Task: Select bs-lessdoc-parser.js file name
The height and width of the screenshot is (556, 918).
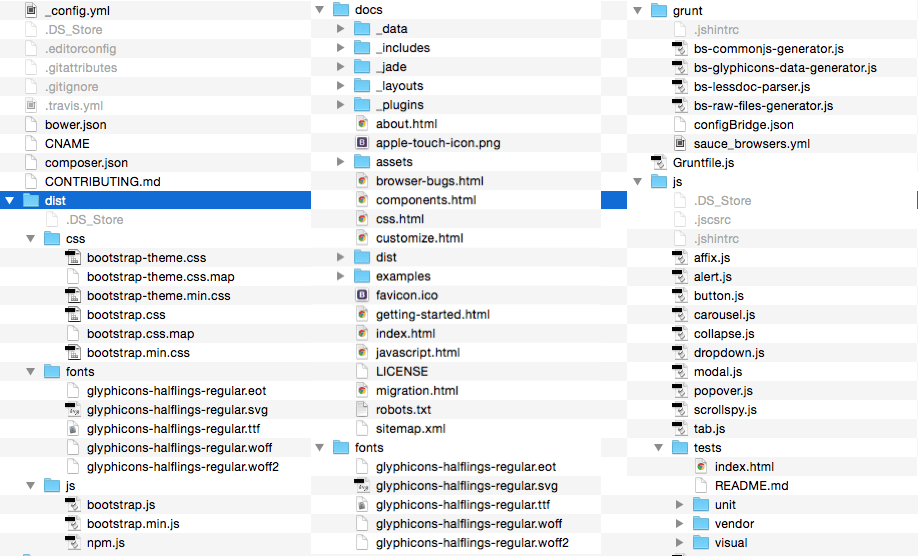Action: [752, 87]
